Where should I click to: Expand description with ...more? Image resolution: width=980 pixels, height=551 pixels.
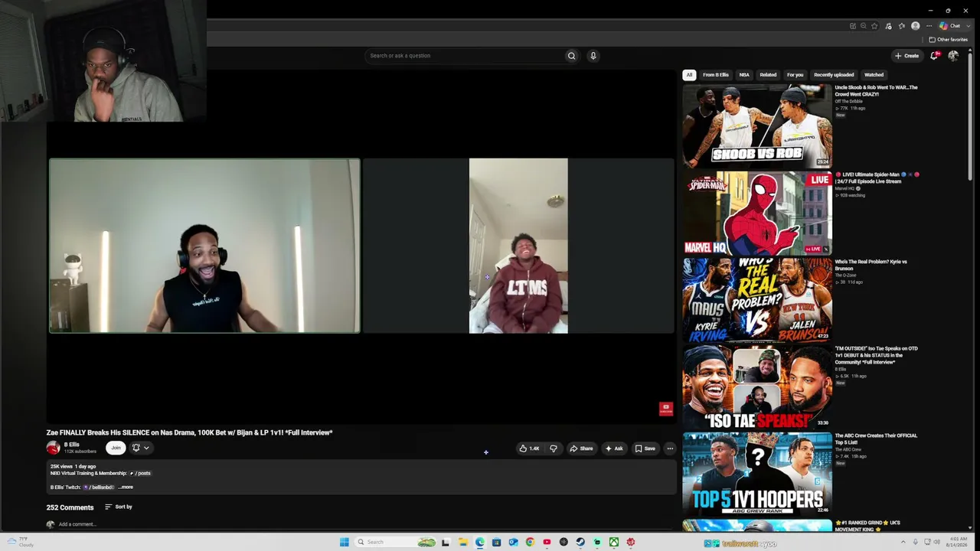pyautogui.click(x=126, y=487)
